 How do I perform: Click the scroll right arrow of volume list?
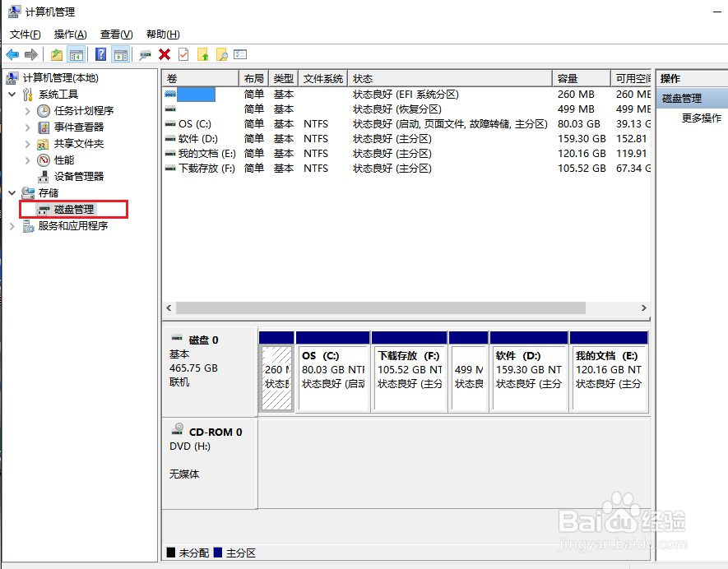(x=643, y=308)
